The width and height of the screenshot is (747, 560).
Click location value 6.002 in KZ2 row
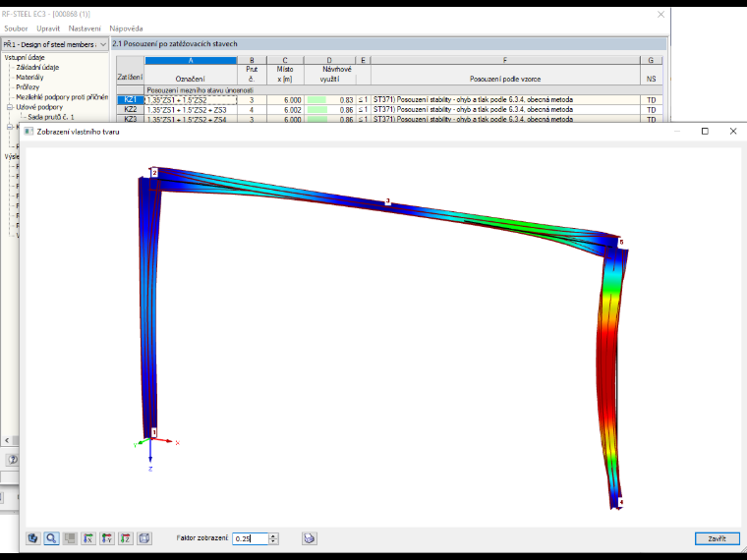285,109
